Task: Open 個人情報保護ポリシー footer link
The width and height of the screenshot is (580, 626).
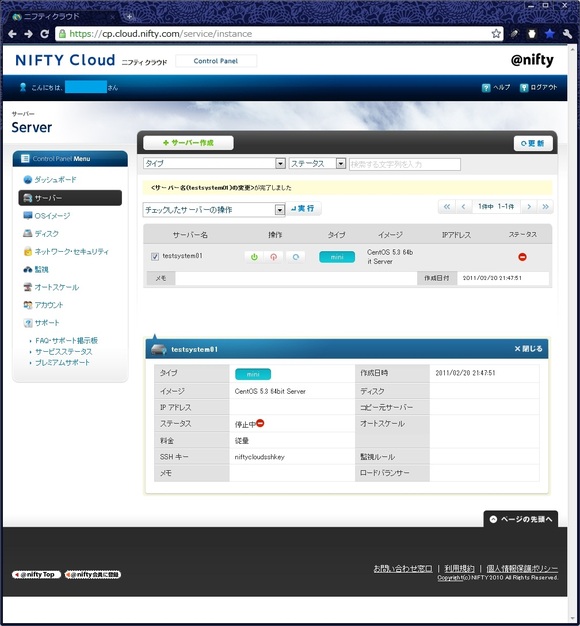Action: pyautogui.click(x=522, y=569)
